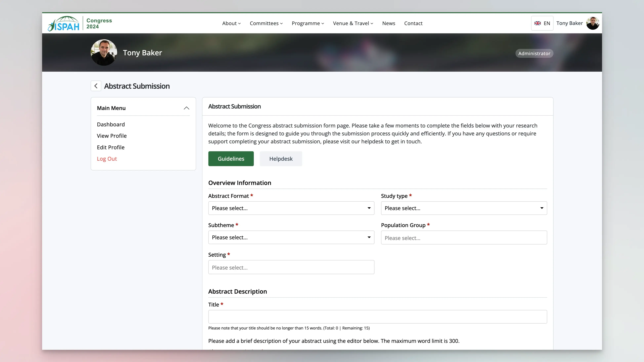Select Edit Profile from main menu

coord(111,147)
